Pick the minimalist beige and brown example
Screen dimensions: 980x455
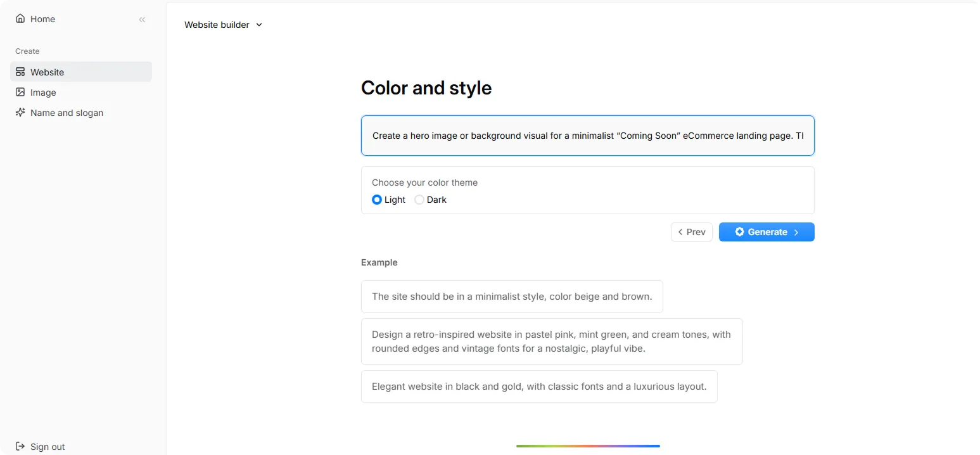coord(512,297)
